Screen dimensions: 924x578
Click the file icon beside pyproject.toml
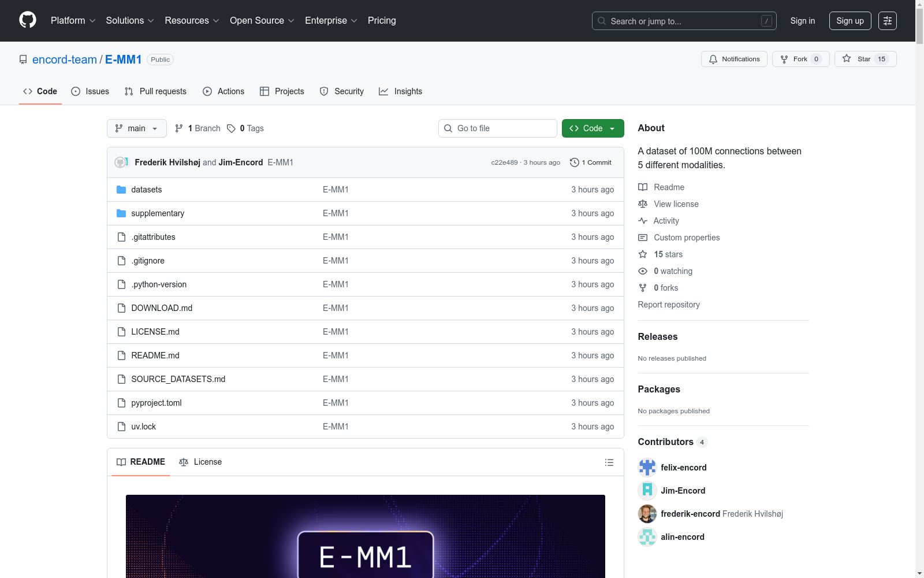(x=121, y=403)
